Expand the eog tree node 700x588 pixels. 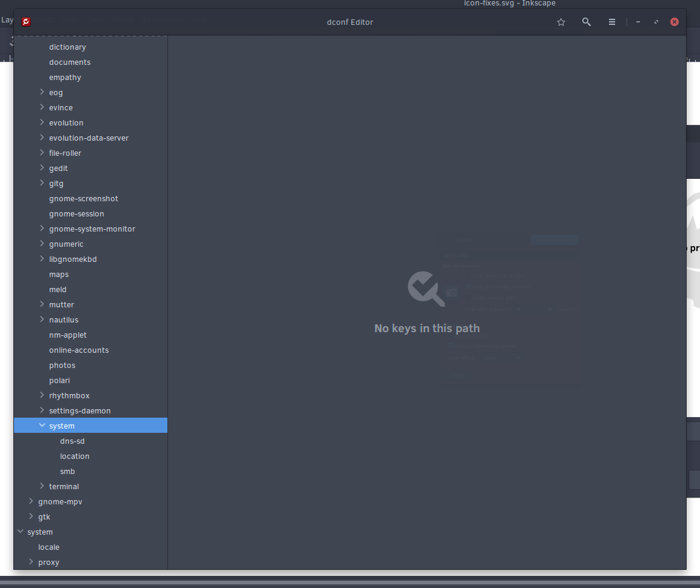click(42, 92)
